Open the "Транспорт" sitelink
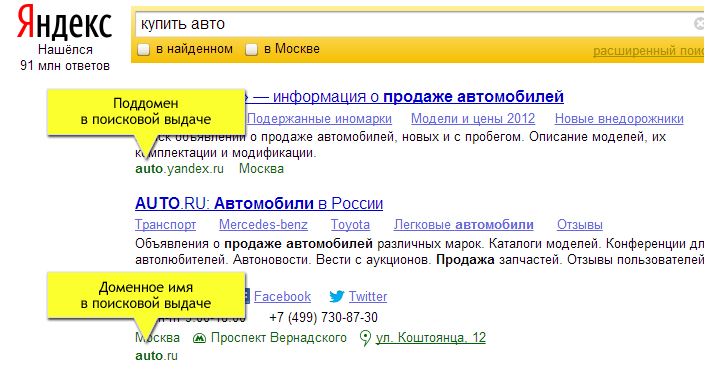This screenshot has height=374, width=704. [165, 224]
